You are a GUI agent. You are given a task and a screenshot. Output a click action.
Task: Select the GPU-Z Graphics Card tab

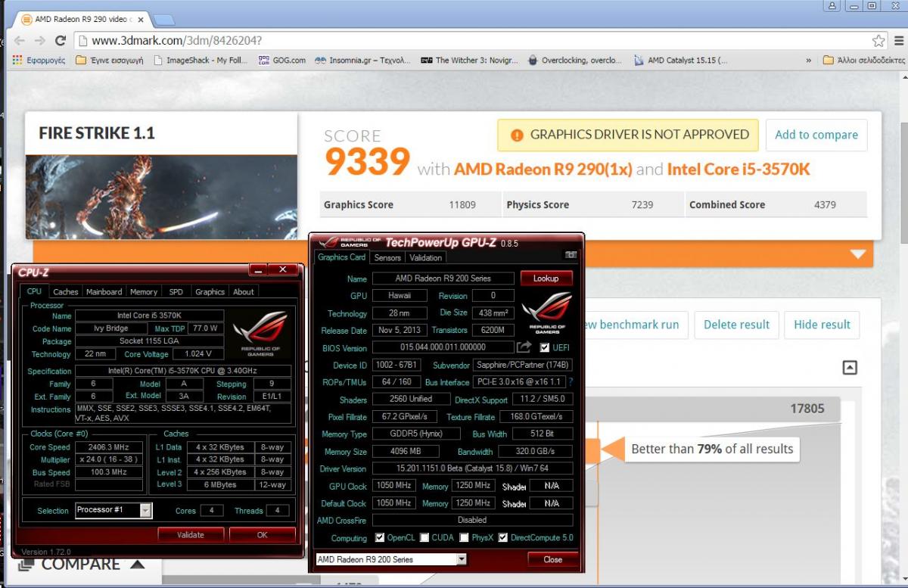341,257
